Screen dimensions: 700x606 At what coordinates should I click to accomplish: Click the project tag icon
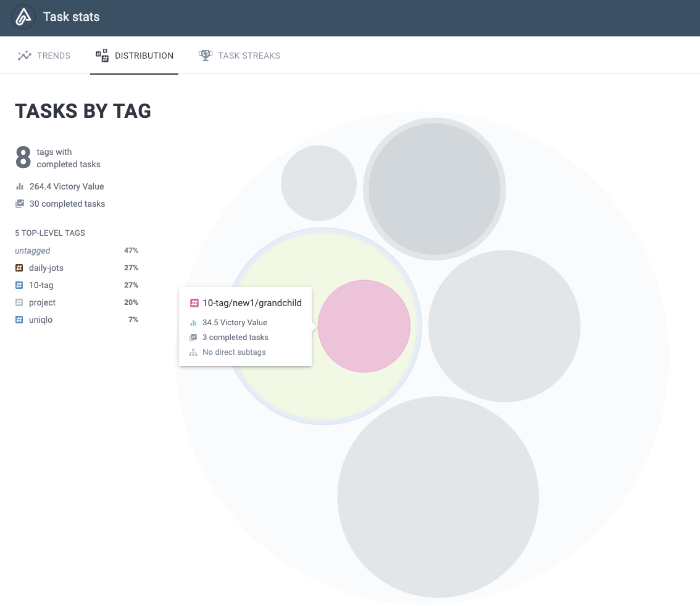[19, 302]
